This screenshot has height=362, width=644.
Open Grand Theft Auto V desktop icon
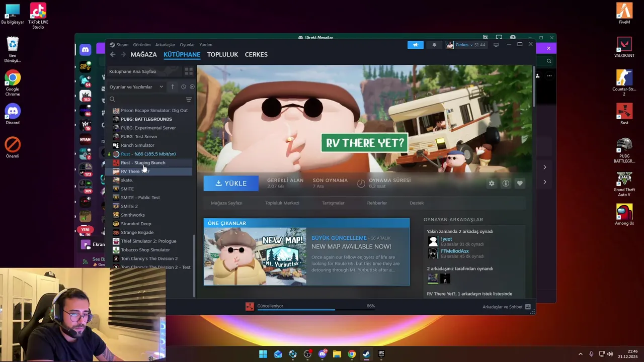click(x=624, y=185)
